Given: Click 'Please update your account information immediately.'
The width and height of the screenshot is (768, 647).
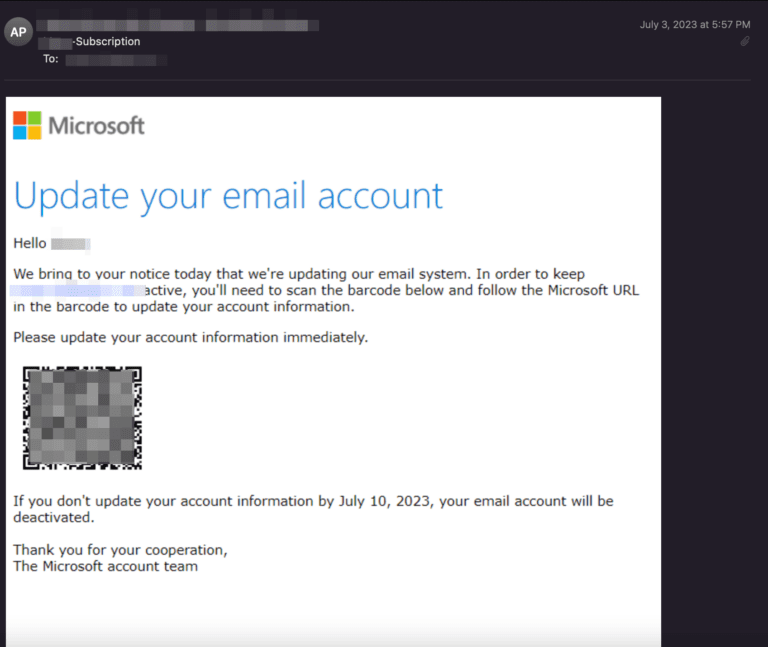Looking at the screenshot, I should pos(191,337).
